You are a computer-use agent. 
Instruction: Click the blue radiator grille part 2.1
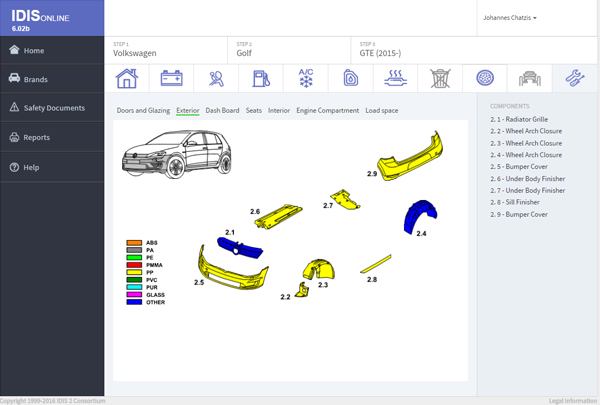240,247
